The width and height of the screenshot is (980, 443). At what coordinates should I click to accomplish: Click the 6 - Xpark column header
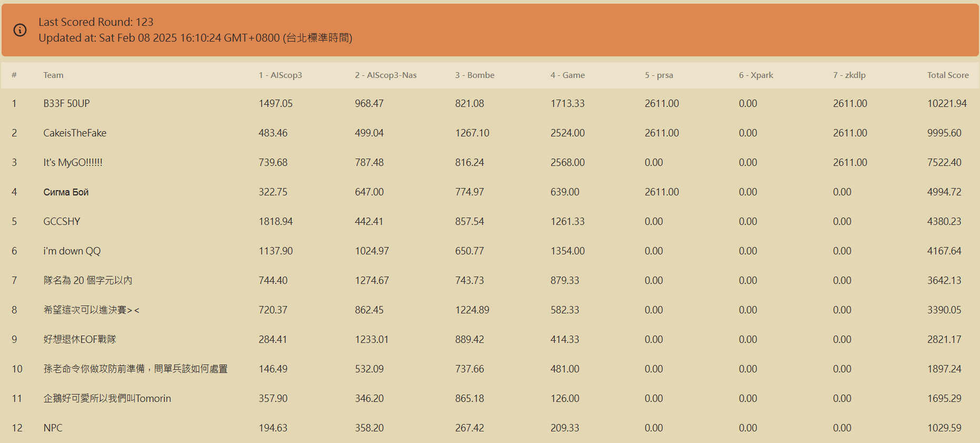pyautogui.click(x=756, y=75)
